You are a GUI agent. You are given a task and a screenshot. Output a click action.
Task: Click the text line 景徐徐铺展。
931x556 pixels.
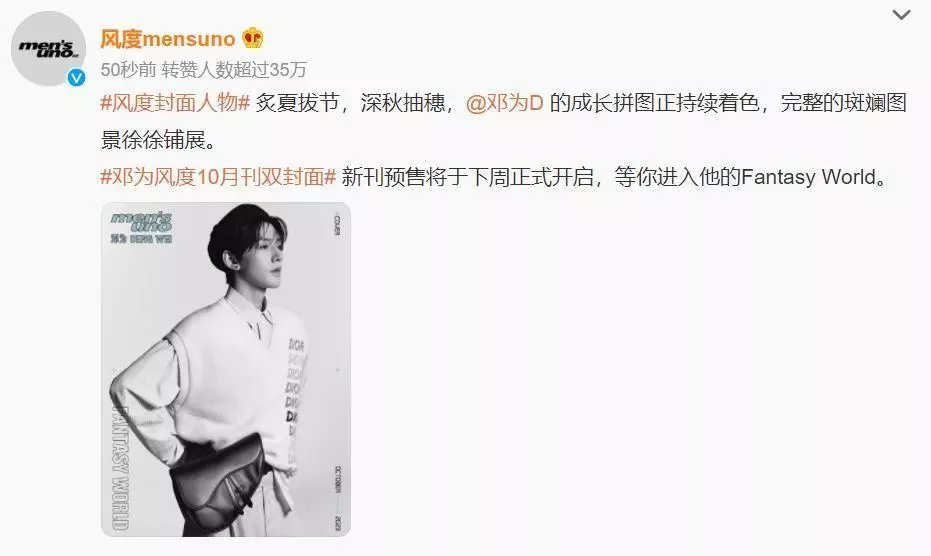159,140
